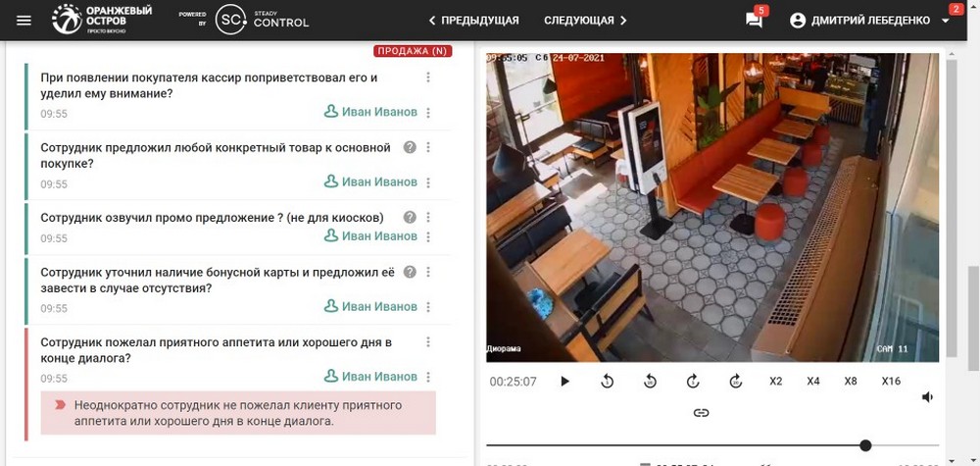This screenshot has width=980, height=466.
Task: Expand the Дмитрий Лебеденко account dropdown
Action: (945, 21)
